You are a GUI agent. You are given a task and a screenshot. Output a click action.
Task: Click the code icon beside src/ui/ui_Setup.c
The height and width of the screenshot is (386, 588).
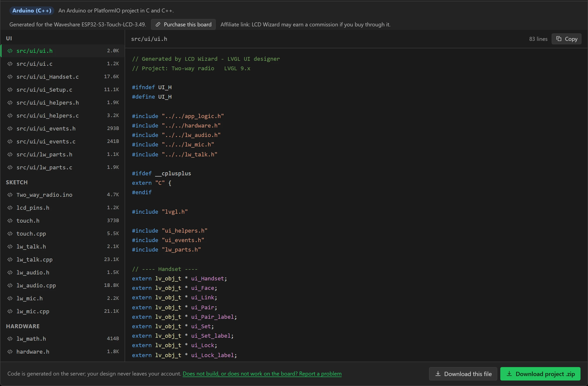10,90
